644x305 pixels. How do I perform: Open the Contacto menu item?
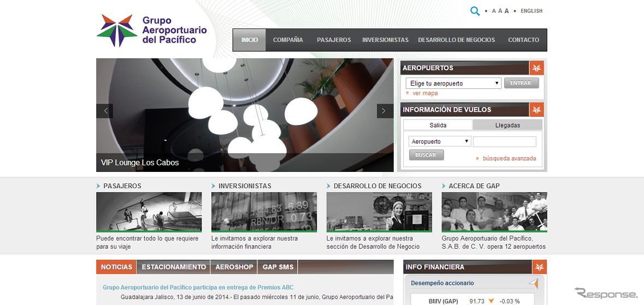(523, 40)
